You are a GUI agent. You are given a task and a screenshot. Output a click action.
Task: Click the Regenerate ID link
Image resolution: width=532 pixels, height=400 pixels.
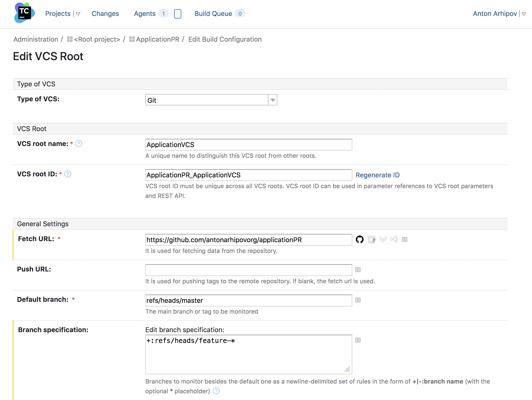click(x=377, y=175)
